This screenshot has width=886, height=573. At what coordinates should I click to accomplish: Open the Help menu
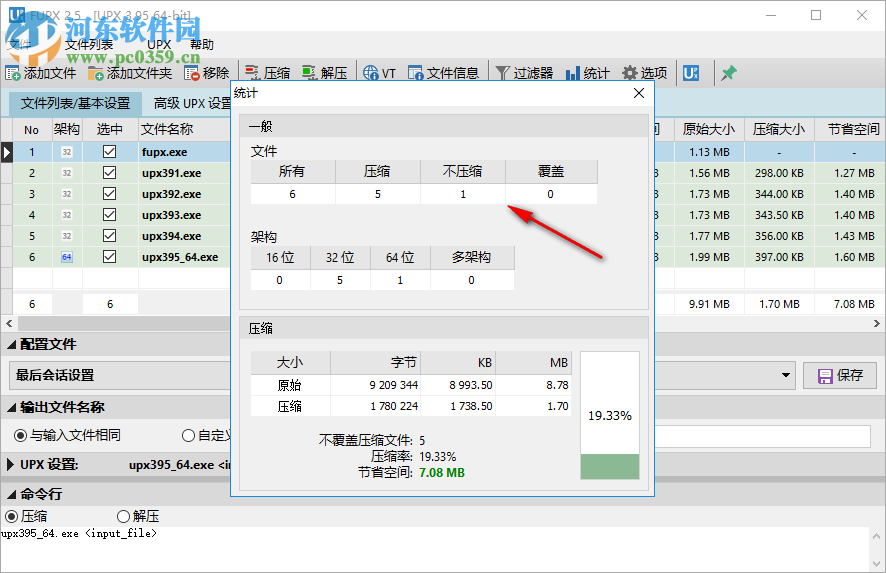coord(202,45)
